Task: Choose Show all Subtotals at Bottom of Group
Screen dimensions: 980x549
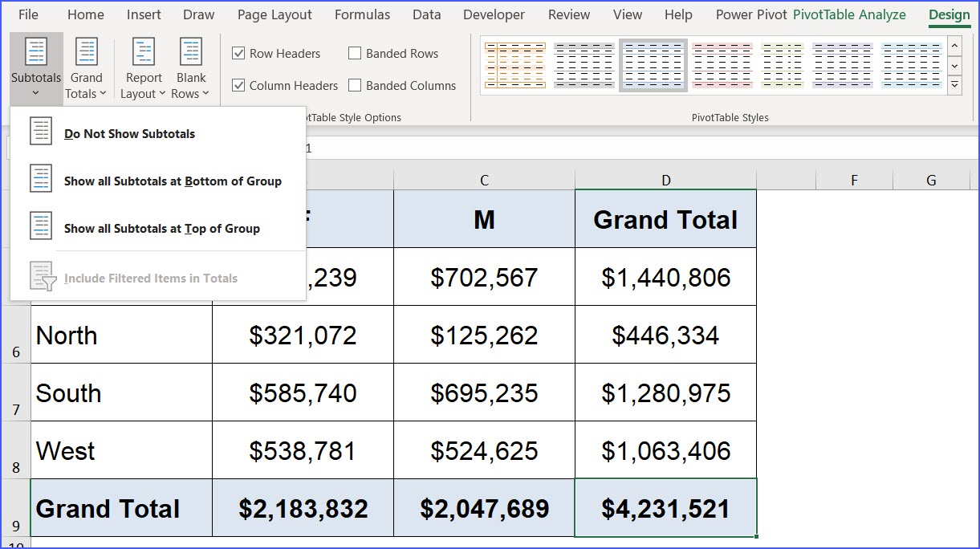Action: (x=158, y=181)
